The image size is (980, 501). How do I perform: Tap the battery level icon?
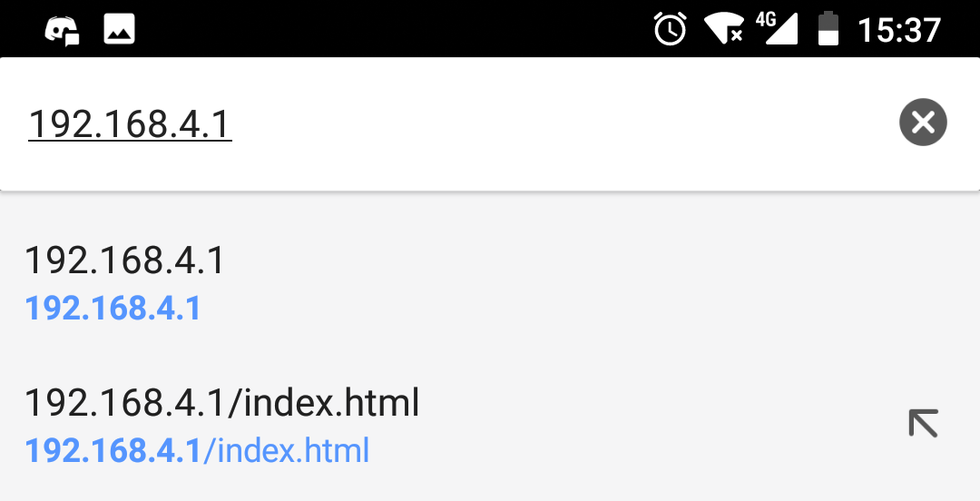click(828, 29)
